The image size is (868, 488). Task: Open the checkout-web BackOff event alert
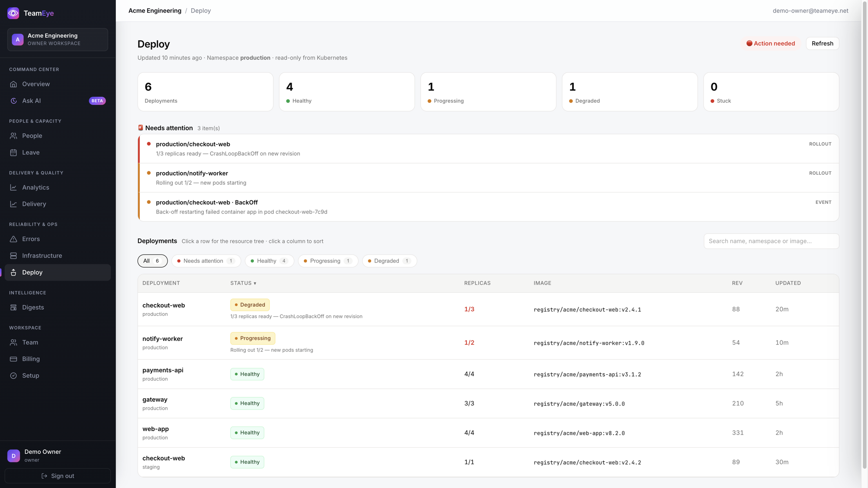pyautogui.click(x=488, y=207)
